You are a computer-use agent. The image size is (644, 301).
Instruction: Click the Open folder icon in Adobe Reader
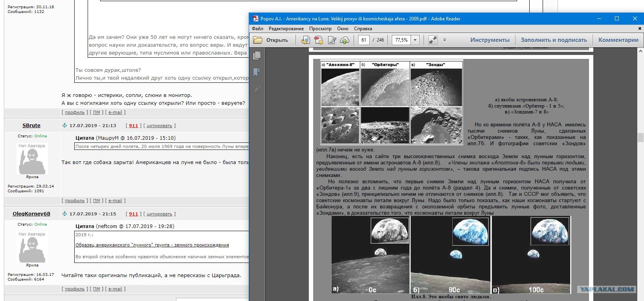point(258,40)
